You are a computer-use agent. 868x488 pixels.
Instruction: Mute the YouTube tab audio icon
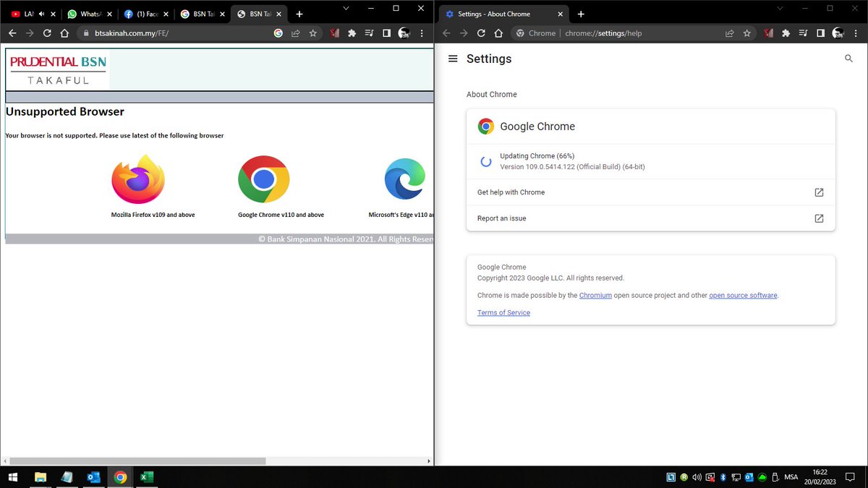[41, 14]
